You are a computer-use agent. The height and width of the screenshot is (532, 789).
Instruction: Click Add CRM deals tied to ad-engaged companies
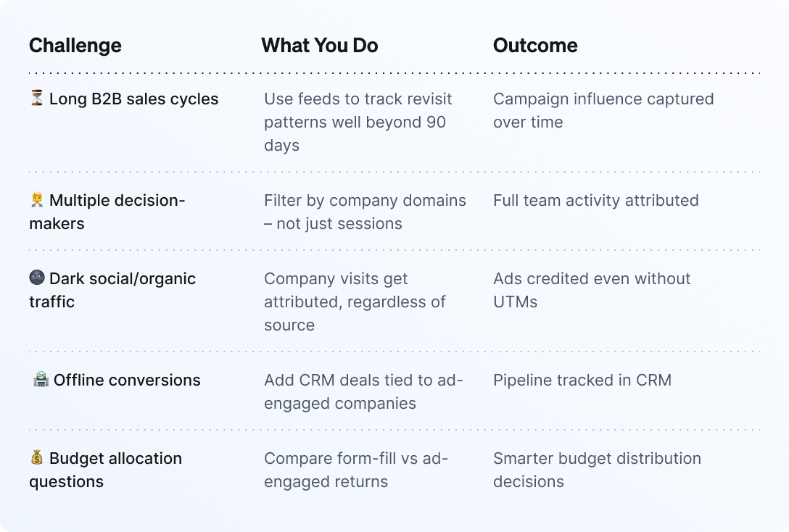click(x=363, y=391)
